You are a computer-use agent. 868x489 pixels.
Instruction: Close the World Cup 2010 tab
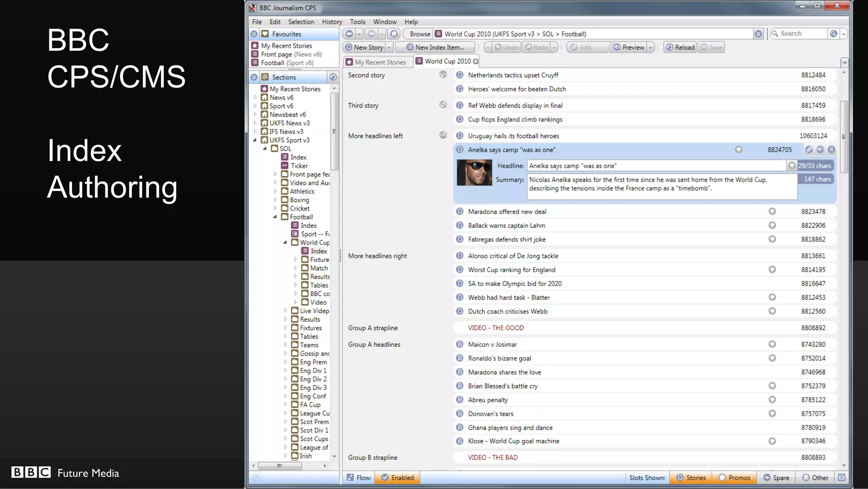point(476,61)
